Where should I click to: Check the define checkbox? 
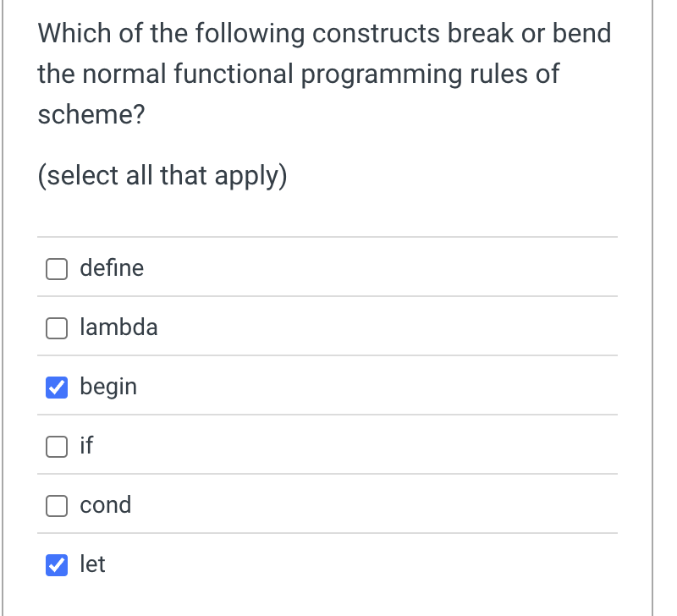click(56, 268)
